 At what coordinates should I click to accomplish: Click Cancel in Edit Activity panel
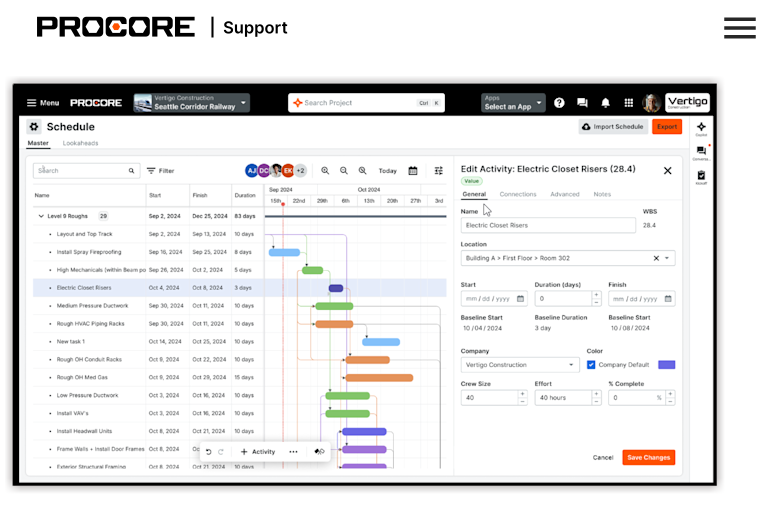pos(603,457)
